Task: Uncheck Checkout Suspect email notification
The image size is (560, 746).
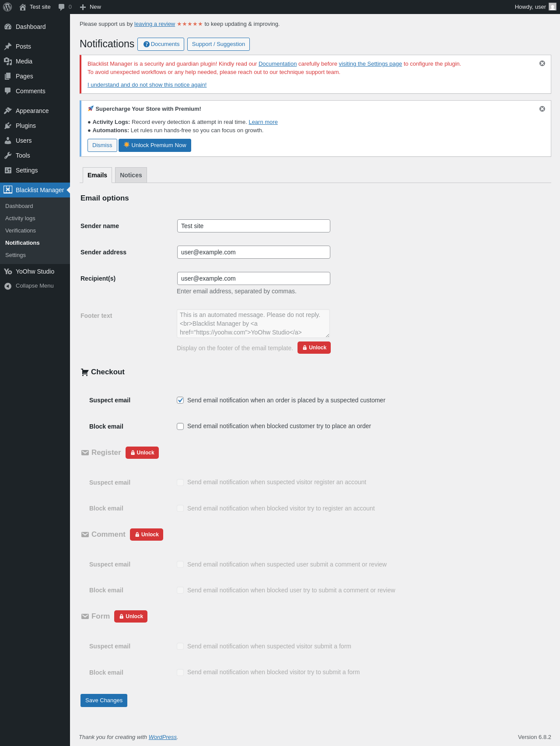Action: point(180,400)
